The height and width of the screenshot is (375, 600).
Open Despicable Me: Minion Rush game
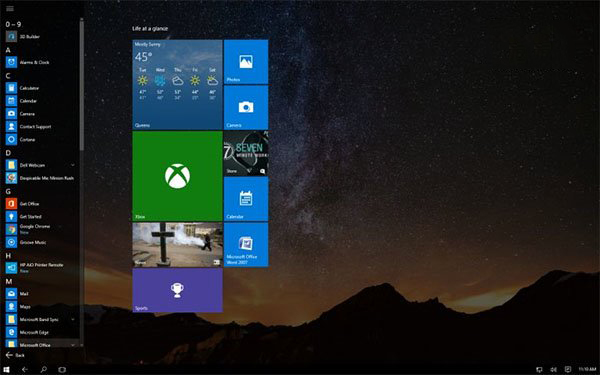click(x=40, y=178)
